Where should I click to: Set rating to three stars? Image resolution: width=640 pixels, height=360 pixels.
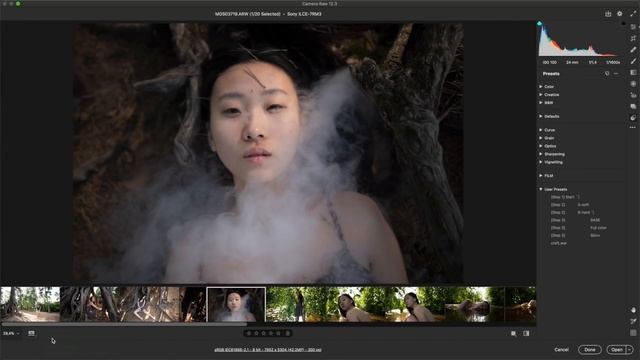264,333
